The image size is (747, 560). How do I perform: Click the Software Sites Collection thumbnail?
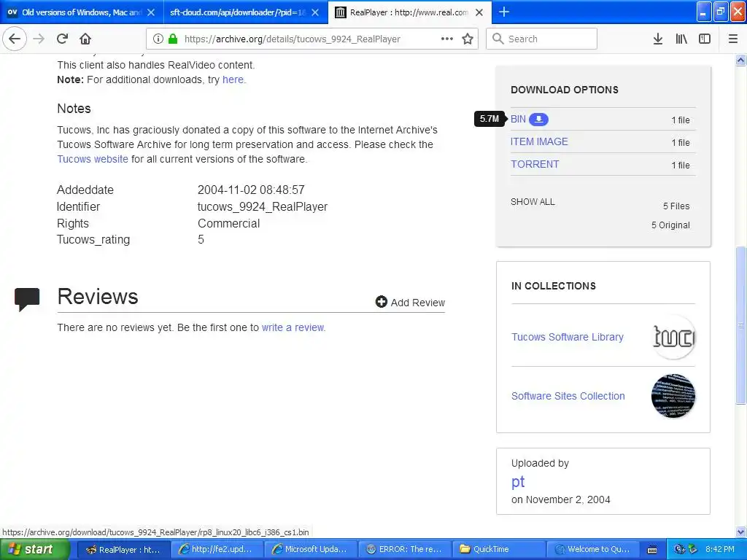[673, 396]
